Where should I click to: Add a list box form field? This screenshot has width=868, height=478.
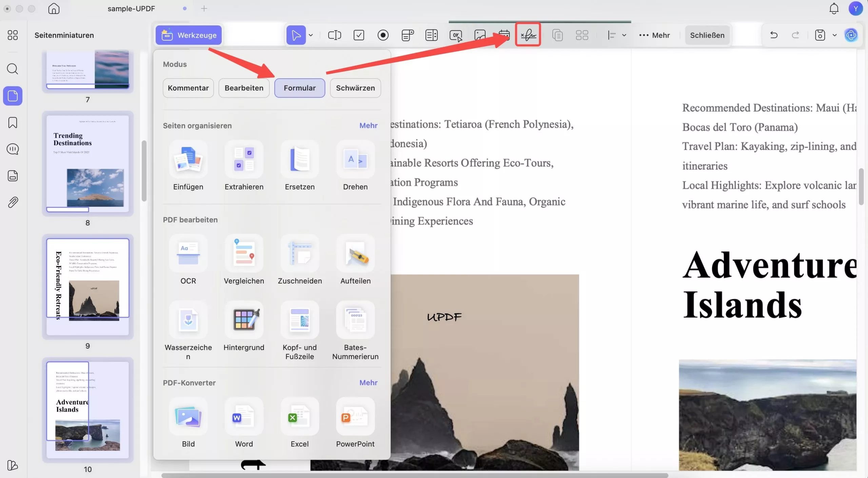click(431, 35)
